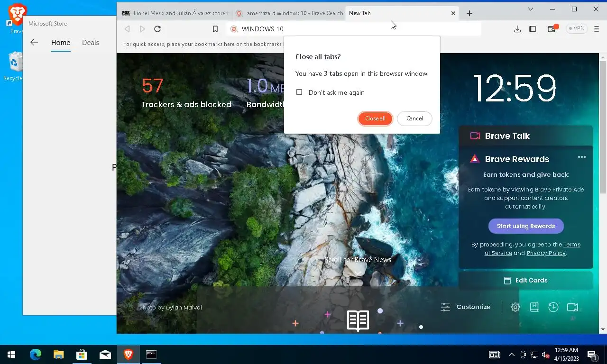607x364 pixels.
Task: Go back in Brave navigation
Action: click(127, 29)
